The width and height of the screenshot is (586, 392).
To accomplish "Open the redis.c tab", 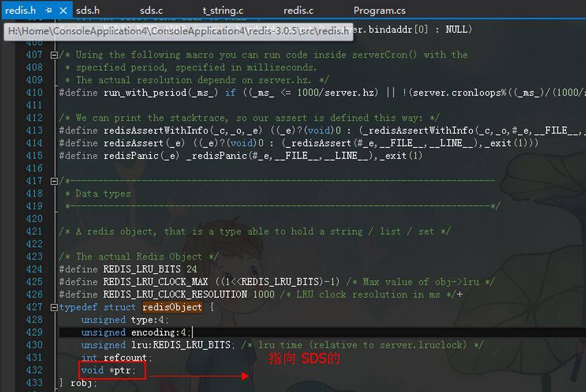I will click(298, 10).
